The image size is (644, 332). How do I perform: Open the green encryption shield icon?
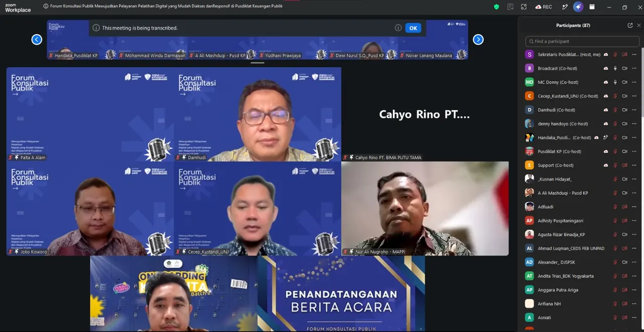coord(497,7)
